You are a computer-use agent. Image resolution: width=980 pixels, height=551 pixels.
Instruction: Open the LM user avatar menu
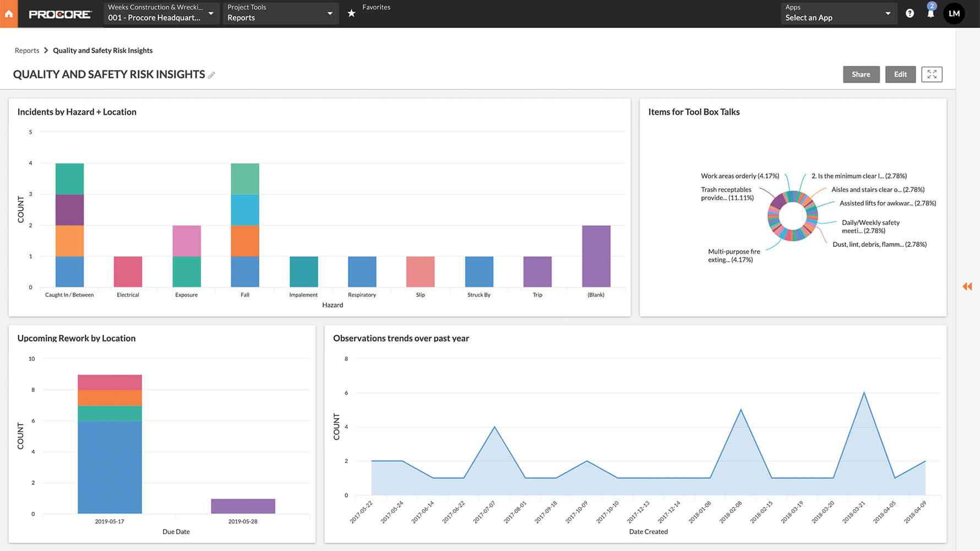954,13
